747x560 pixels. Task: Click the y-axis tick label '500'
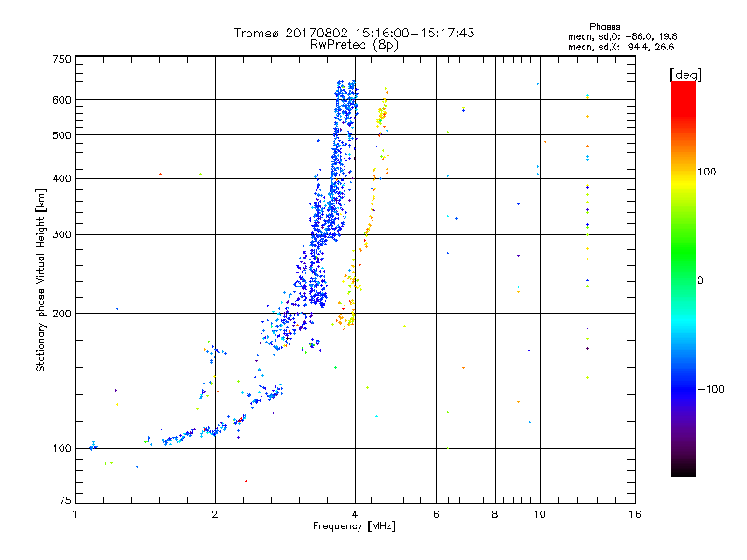[62, 135]
